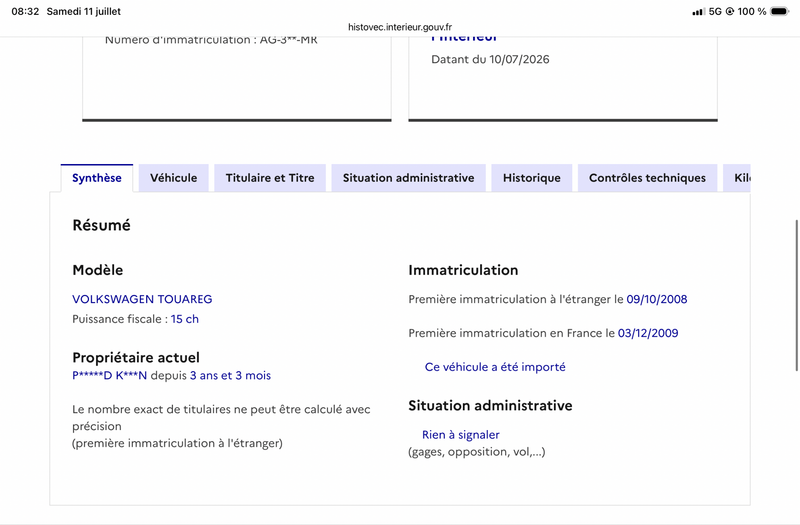Open the Titulaire et Titre tab
The height and width of the screenshot is (525, 800).
pos(270,178)
